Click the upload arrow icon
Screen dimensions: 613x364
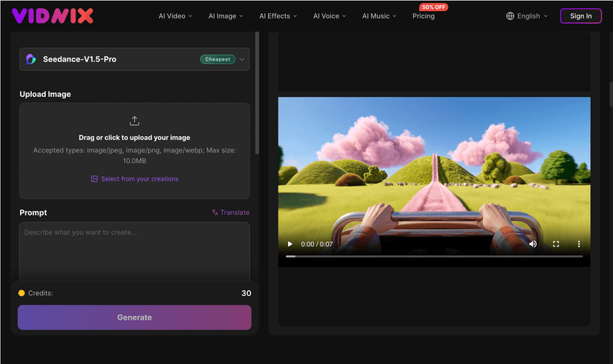[135, 121]
